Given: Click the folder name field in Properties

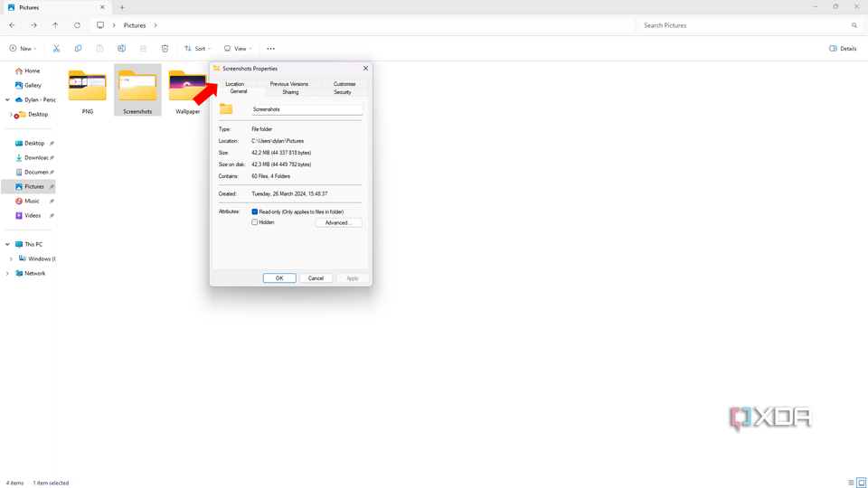Looking at the screenshot, I should pyautogui.click(x=307, y=109).
